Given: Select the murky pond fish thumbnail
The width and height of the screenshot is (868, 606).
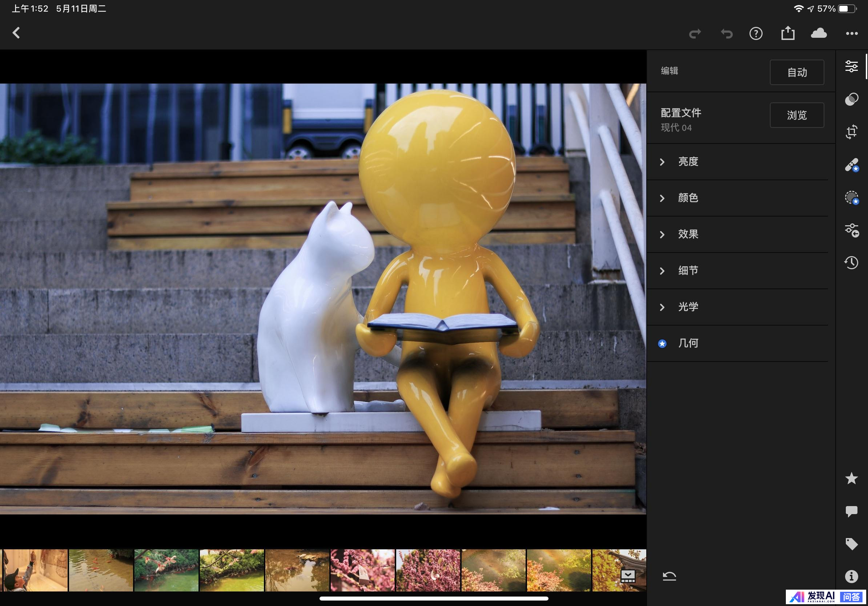Looking at the screenshot, I should click(x=101, y=570).
